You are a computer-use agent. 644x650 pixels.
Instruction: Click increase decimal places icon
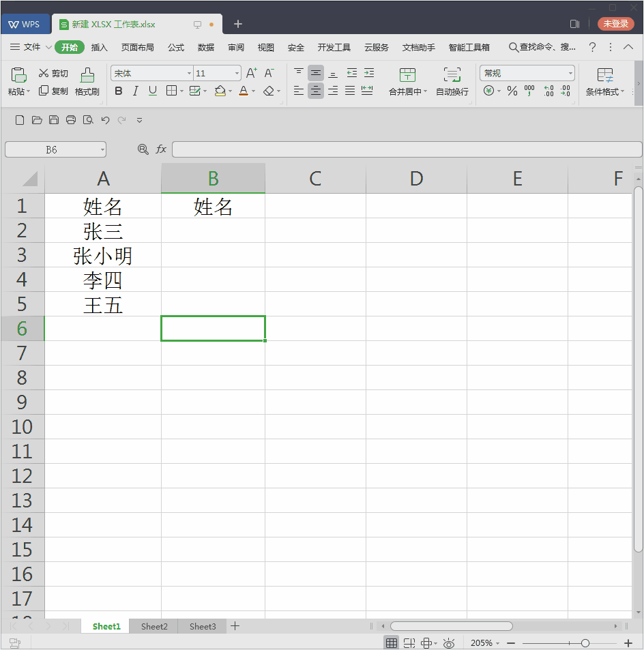[548, 91]
